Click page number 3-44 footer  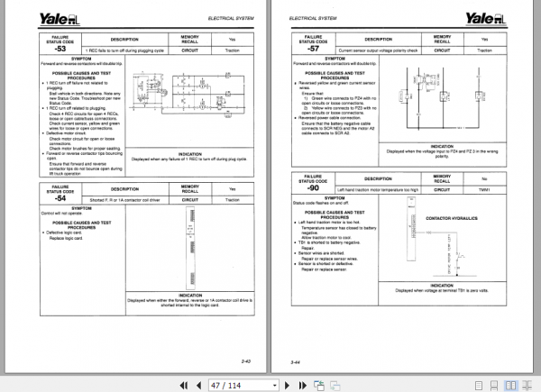(x=296, y=362)
